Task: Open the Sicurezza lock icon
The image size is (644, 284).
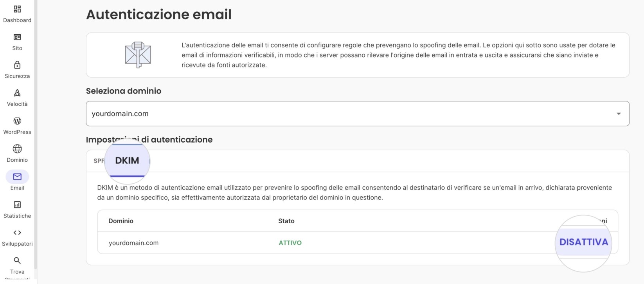Action: pyautogui.click(x=17, y=65)
